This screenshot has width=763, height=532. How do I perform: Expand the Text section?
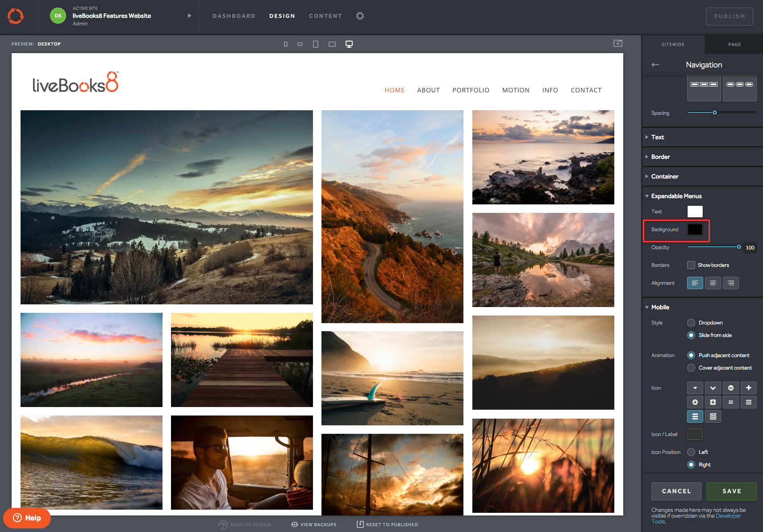pyautogui.click(x=657, y=137)
